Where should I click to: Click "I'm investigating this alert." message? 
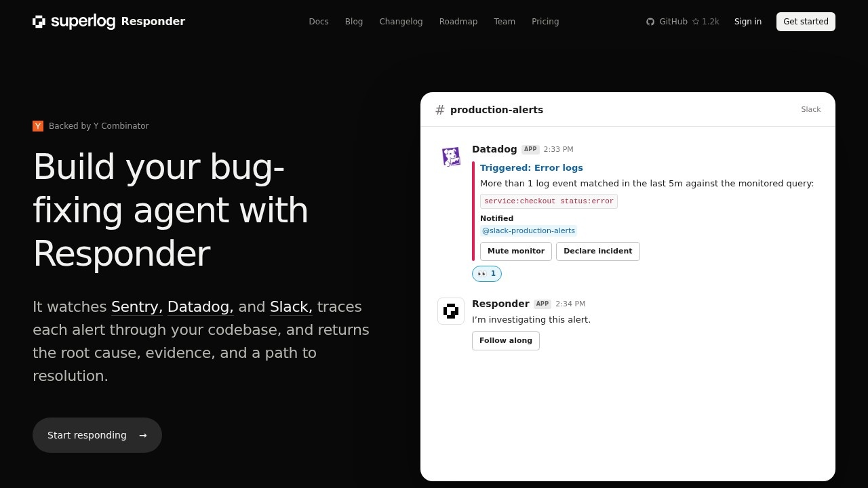point(532,320)
